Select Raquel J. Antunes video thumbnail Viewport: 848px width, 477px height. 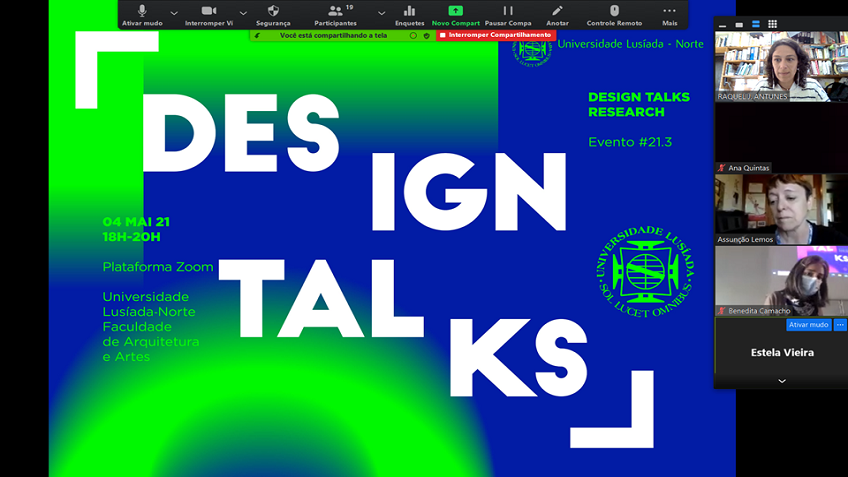tap(781, 67)
